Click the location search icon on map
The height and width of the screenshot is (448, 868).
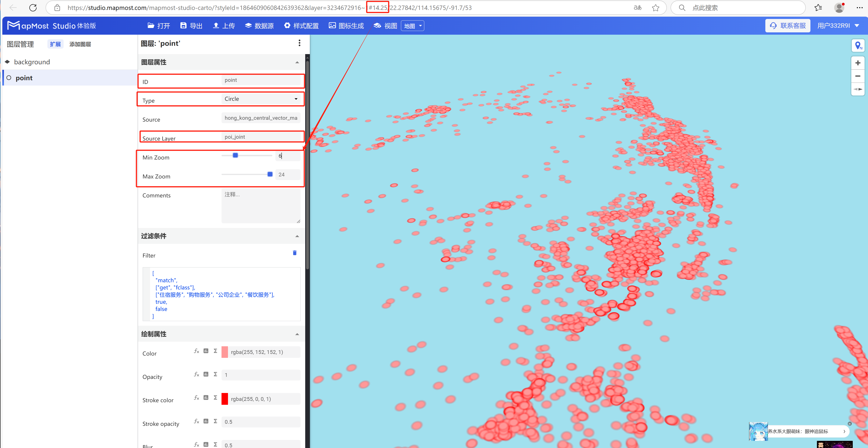(858, 45)
